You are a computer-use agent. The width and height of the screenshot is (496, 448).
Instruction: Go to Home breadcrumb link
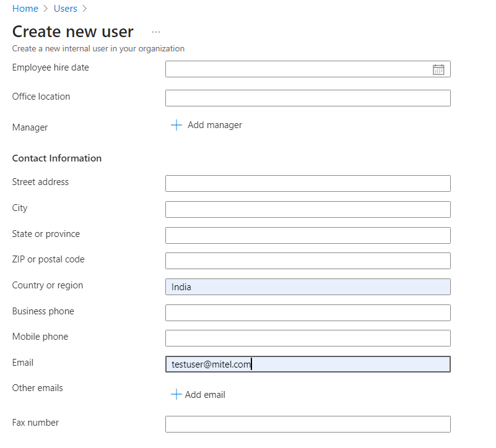[x=25, y=9]
